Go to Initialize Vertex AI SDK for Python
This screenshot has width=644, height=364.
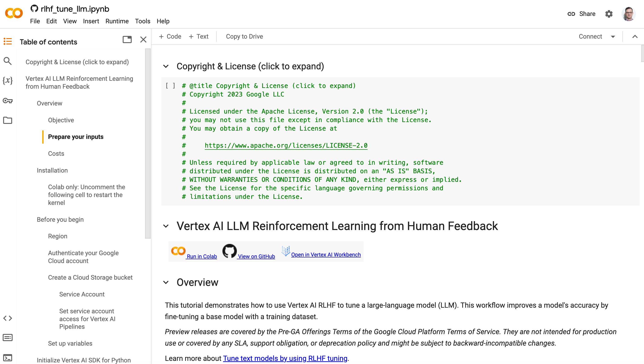point(84,360)
